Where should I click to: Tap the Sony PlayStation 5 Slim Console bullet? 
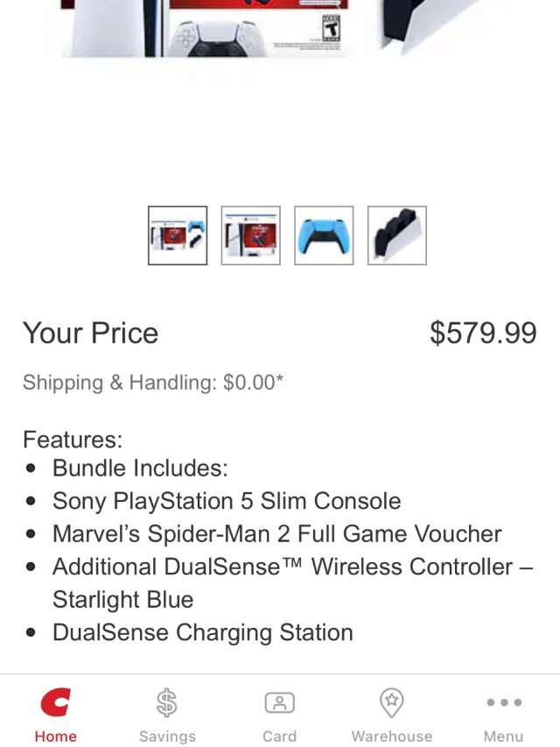click(x=227, y=501)
